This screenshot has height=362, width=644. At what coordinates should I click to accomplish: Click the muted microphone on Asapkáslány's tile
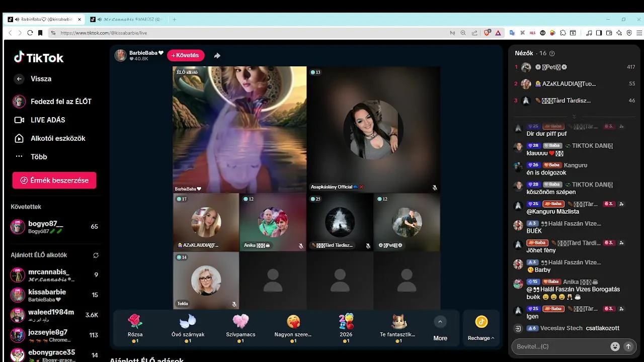(435, 188)
